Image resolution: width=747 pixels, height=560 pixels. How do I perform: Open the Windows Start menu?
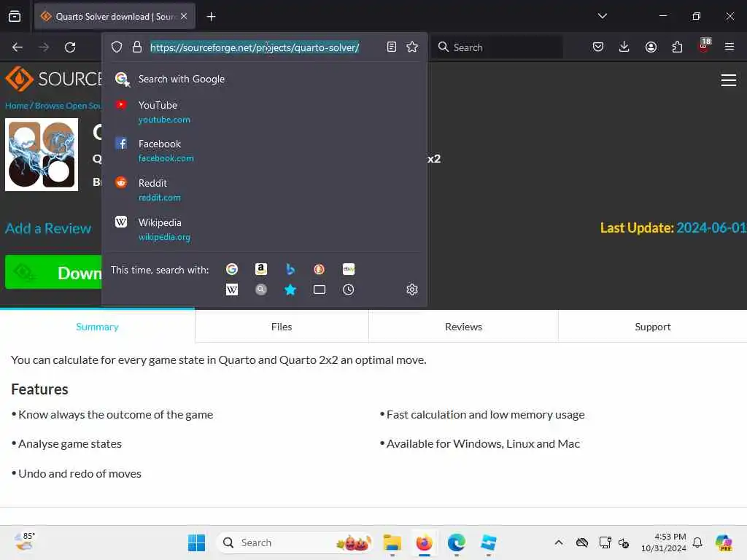point(196,542)
